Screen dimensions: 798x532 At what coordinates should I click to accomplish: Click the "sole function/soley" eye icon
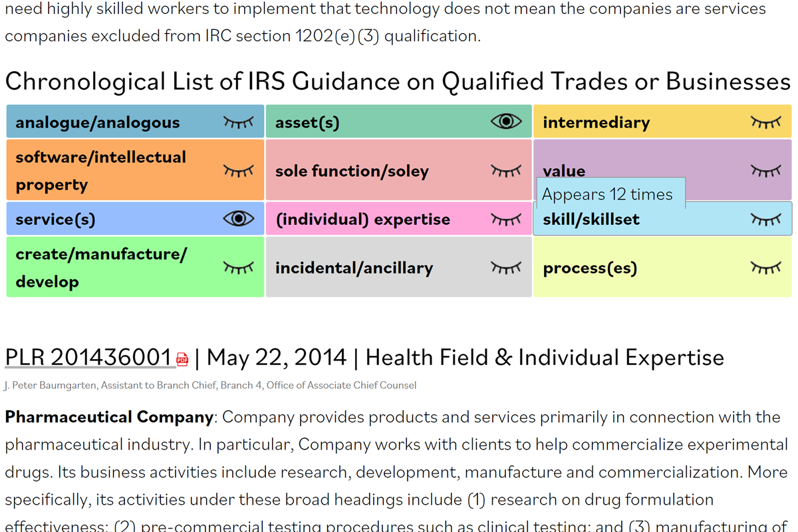pyautogui.click(x=505, y=170)
